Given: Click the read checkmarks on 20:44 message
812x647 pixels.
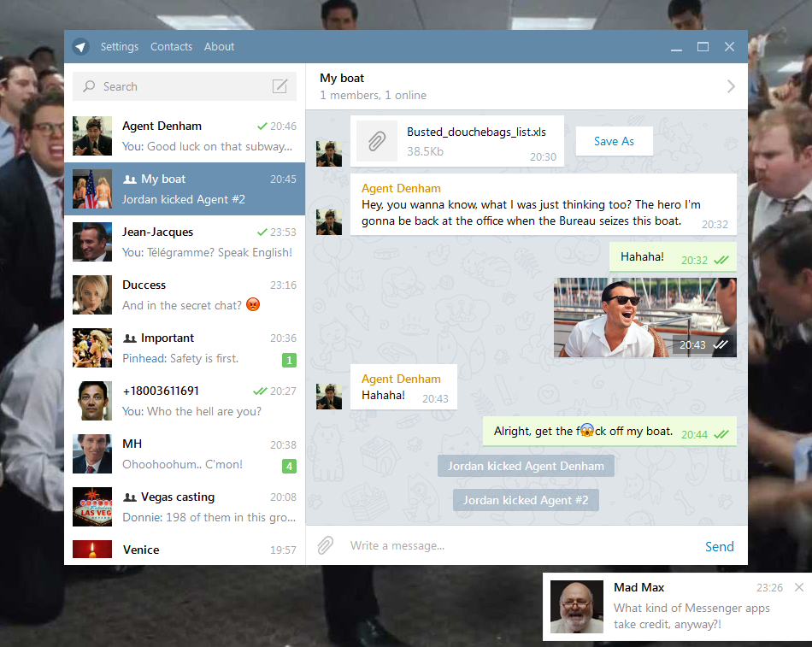Looking at the screenshot, I should [721, 435].
